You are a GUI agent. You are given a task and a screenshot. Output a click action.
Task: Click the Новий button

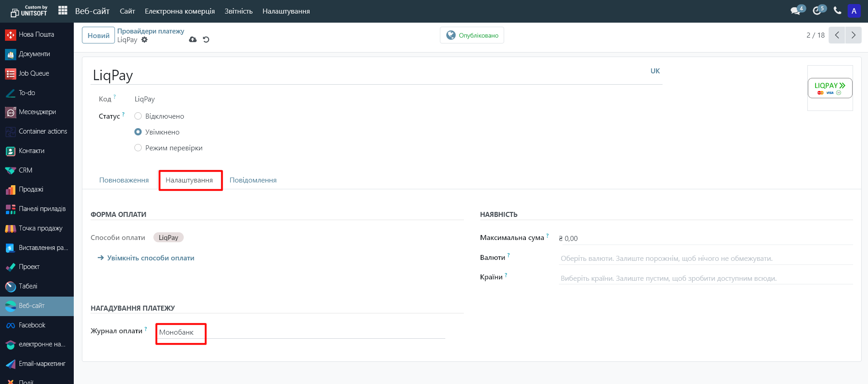pyautogui.click(x=98, y=35)
